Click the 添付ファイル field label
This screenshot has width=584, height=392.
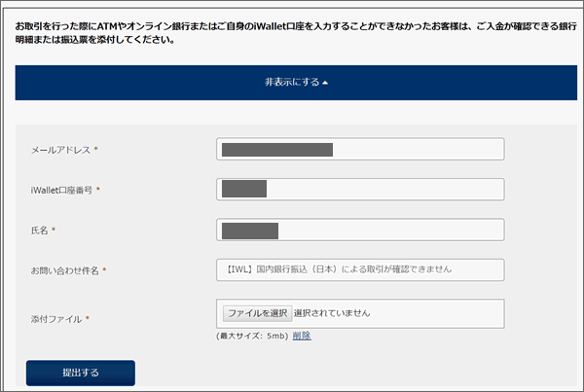(x=56, y=319)
